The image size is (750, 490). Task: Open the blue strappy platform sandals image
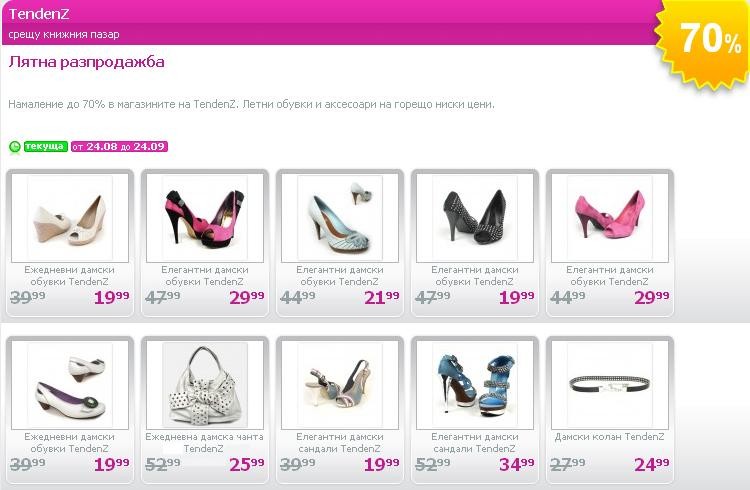pyautogui.click(x=474, y=385)
